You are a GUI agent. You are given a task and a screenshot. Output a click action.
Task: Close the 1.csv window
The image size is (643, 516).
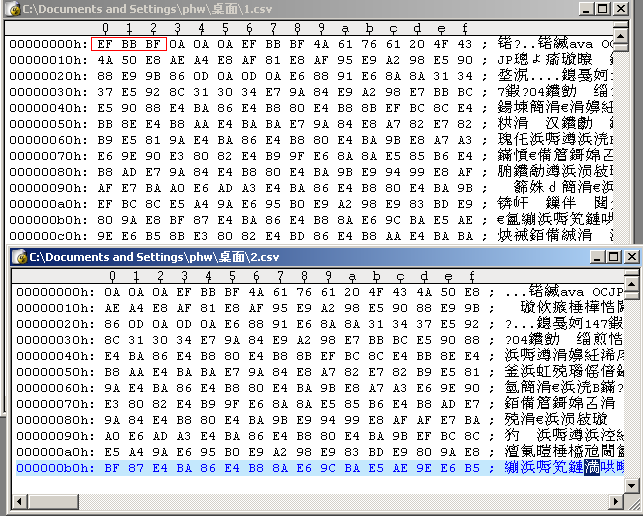coord(621,9)
